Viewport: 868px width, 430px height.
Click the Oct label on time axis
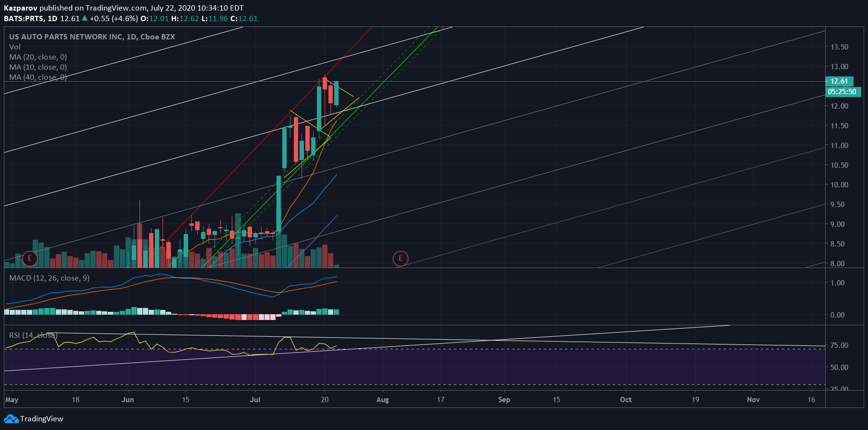[626, 400]
